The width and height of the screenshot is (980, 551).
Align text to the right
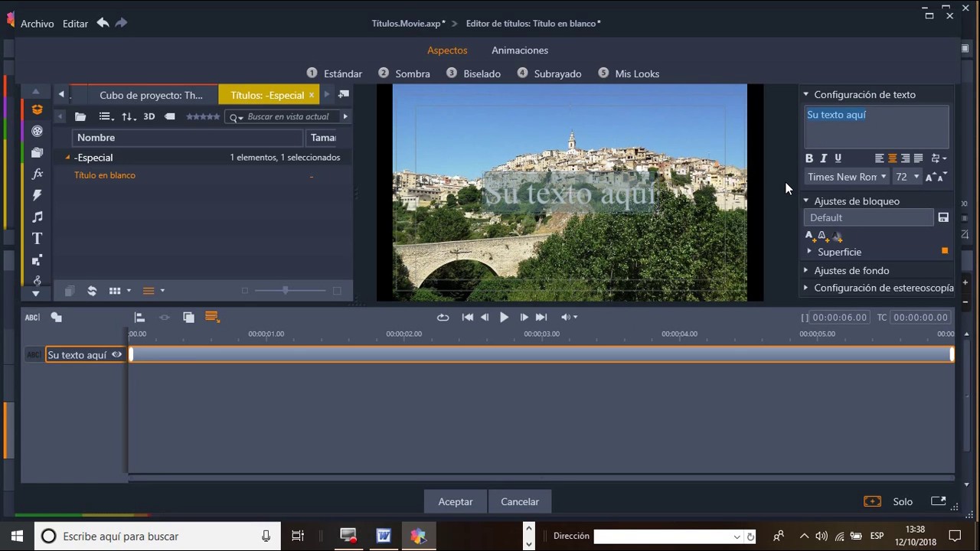click(906, 158)
